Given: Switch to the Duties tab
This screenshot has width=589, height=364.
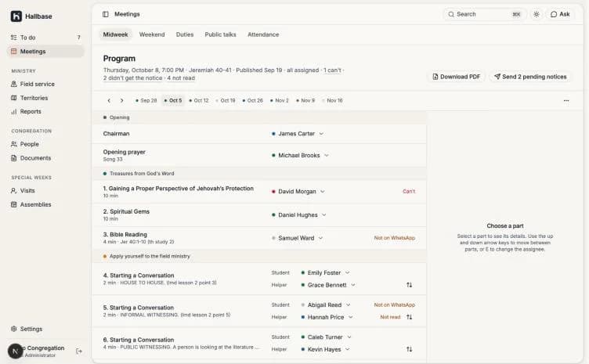Looking at the screenshot, I should (184, 34).
